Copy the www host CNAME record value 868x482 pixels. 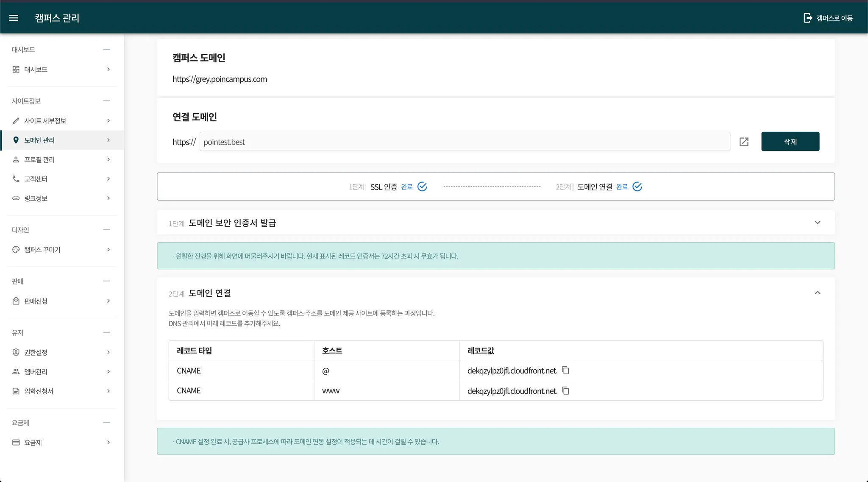point(565,390)
